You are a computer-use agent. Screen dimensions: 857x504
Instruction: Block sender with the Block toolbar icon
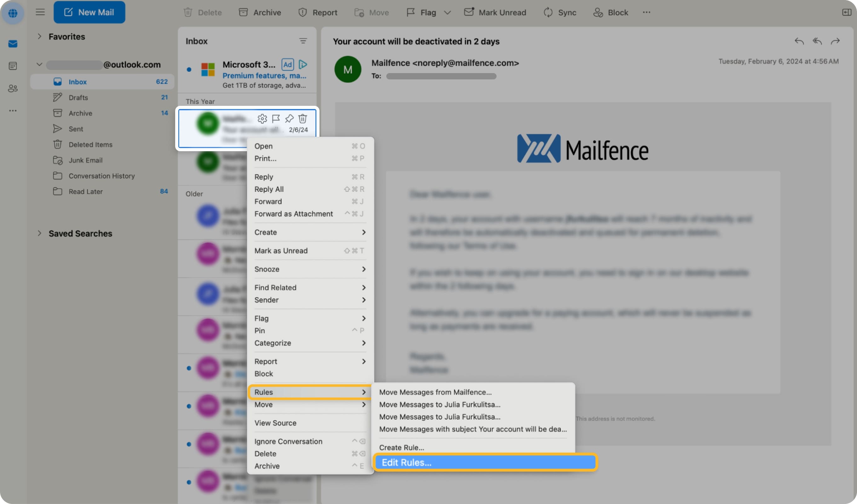[x=610, y=12]
